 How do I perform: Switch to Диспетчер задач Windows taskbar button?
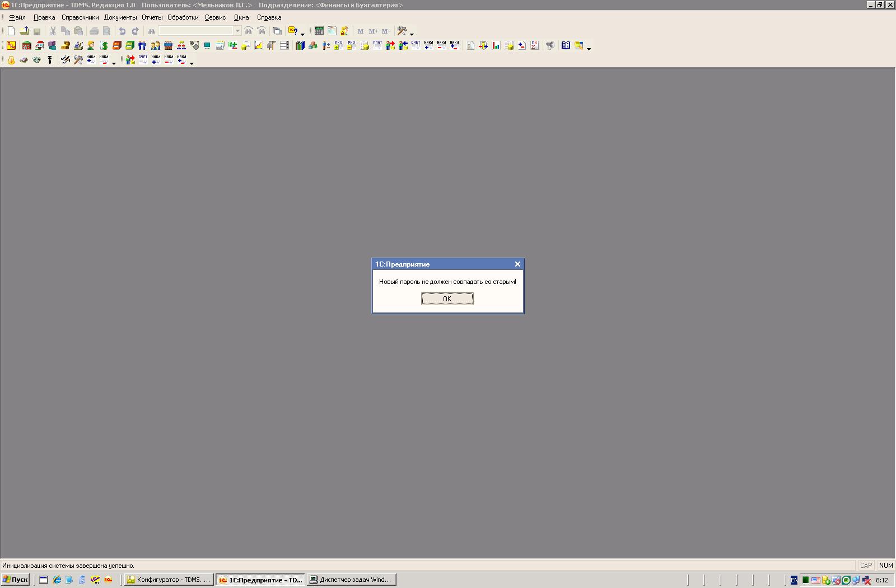coord(352,580)
